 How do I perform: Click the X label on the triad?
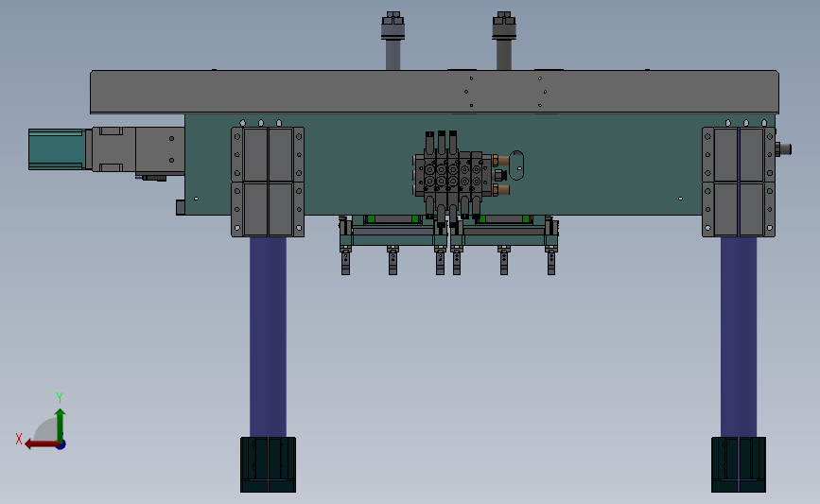(19, 439)
